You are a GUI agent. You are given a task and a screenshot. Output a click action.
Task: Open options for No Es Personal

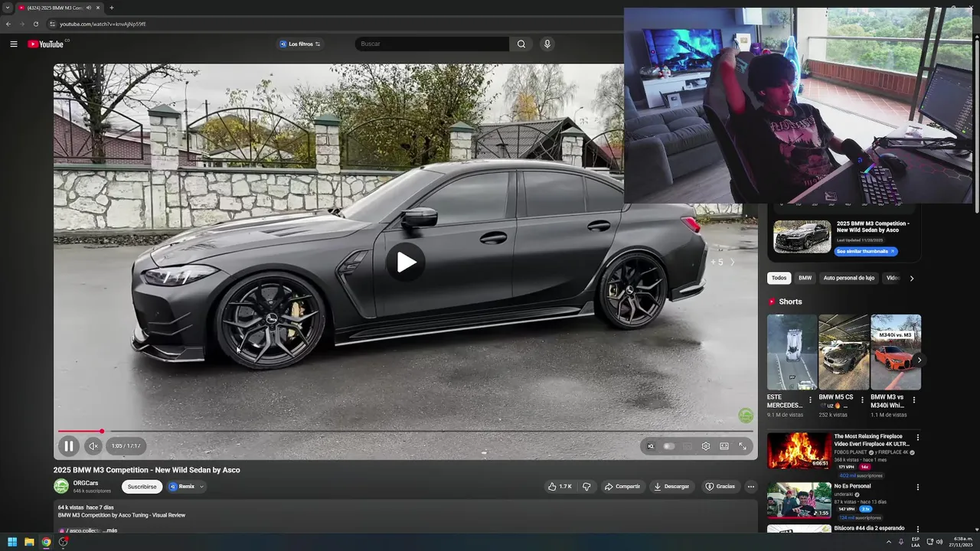[918, 487]
